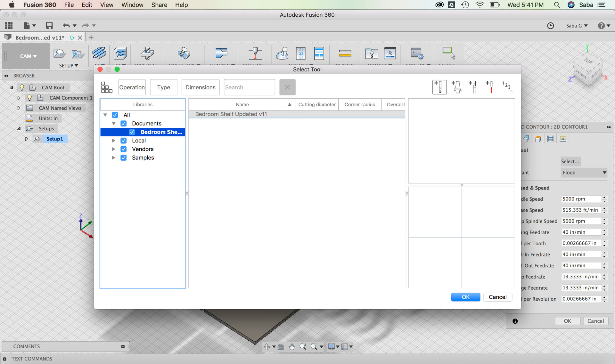Open the job status clock icon
This screenshot has height=364, width=615.
coord(550,26)
